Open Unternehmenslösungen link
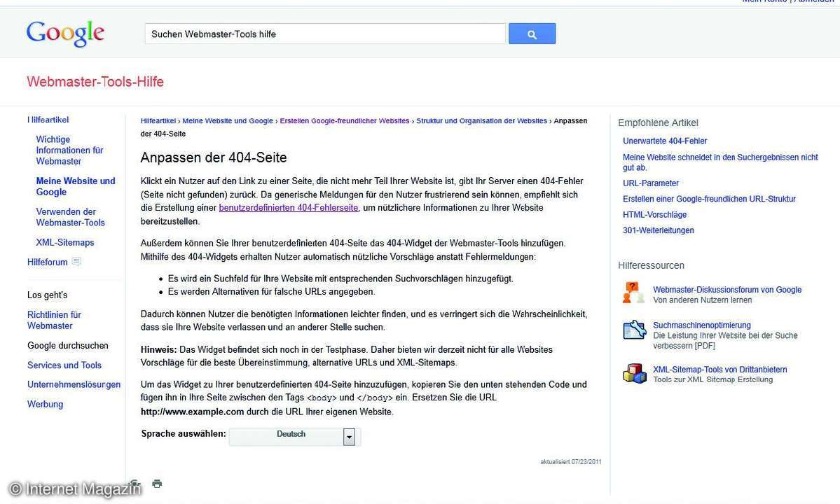The image size is (840, 504). pos(74,385)
